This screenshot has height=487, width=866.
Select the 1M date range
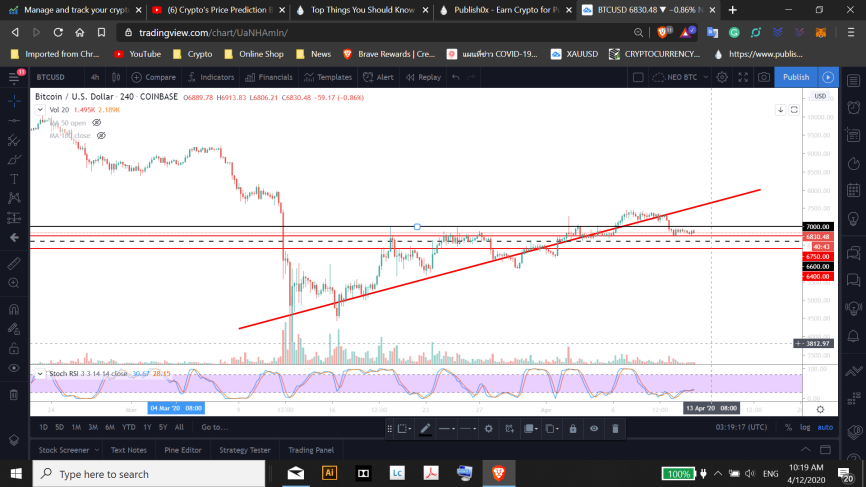tap(76, 427)
